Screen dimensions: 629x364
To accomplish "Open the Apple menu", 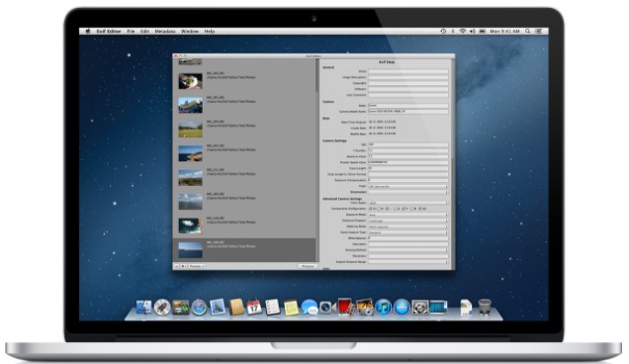I will [88, 31].
